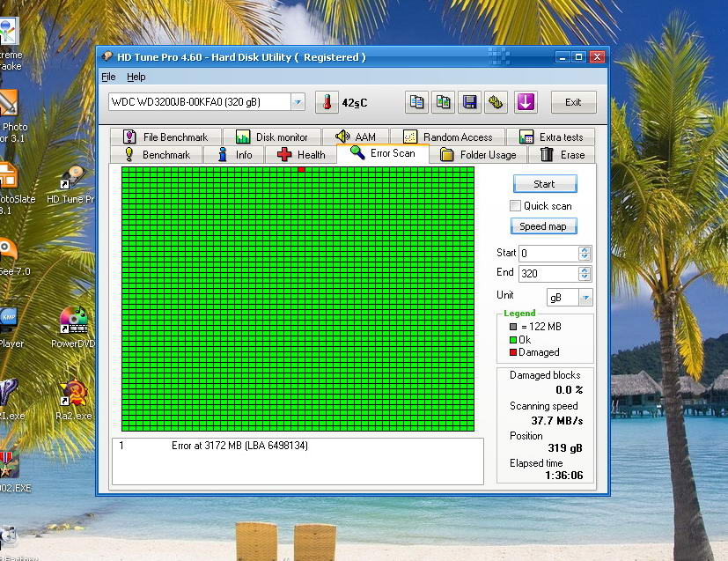Image resolution: width=728 pixels, height=561 pixels.
Task: Open the File menu
Action: 108,77
